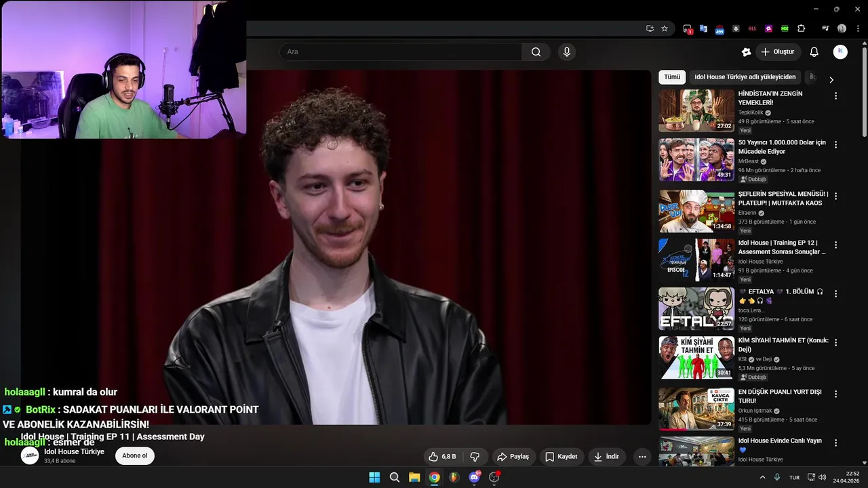Click the Kaydet save button
868x488 pixels.
pos(561,457)
